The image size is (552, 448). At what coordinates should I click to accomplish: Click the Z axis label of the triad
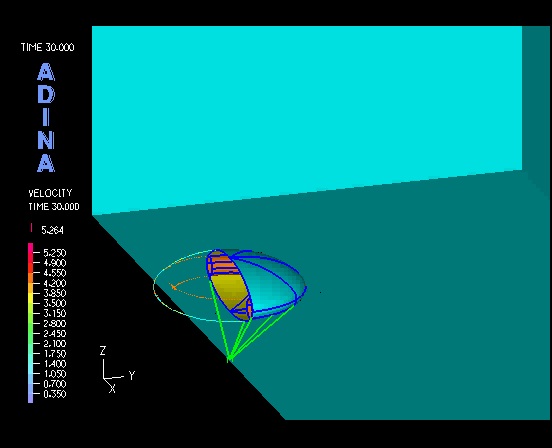[103, 351]
